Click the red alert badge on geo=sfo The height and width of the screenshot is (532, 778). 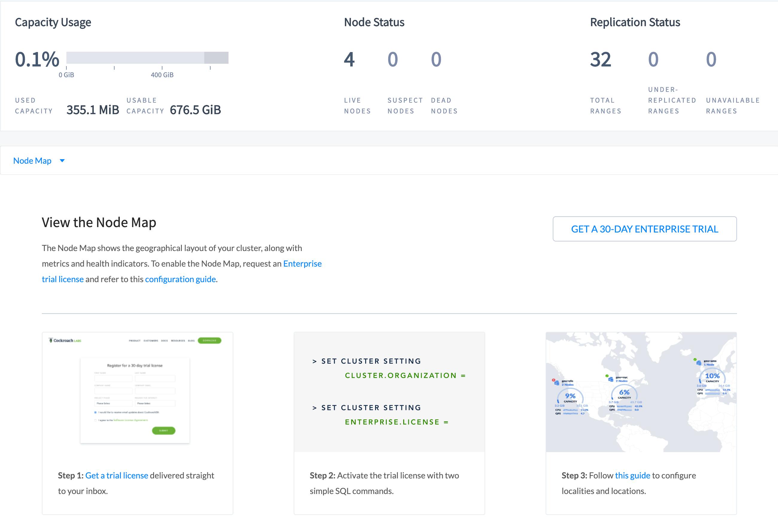(x=554, y=380)
